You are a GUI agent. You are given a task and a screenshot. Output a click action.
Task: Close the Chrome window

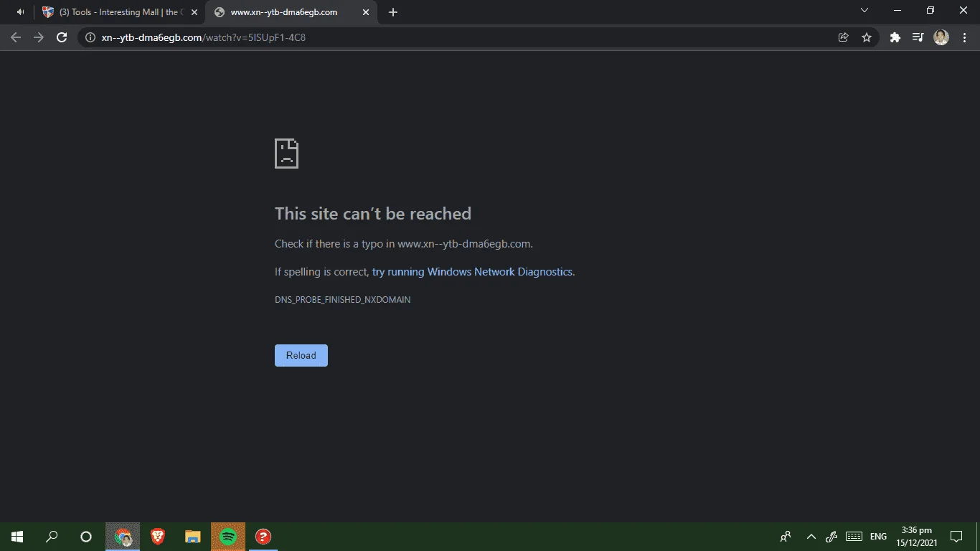point(963,11)
